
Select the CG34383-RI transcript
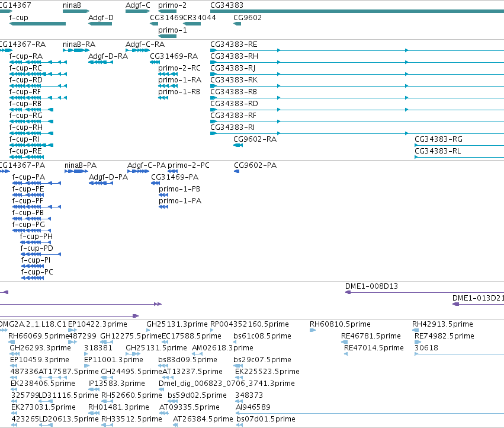tap(357, 133)
